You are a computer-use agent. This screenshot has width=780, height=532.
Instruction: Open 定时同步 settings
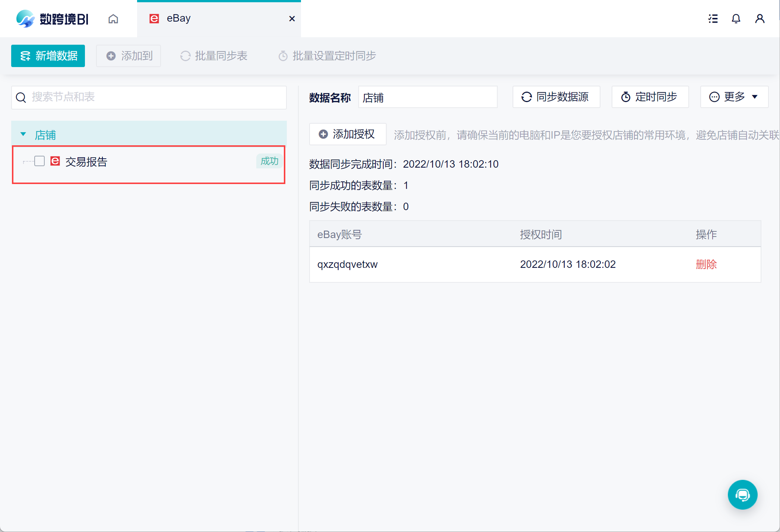click(x=650, y=97)
